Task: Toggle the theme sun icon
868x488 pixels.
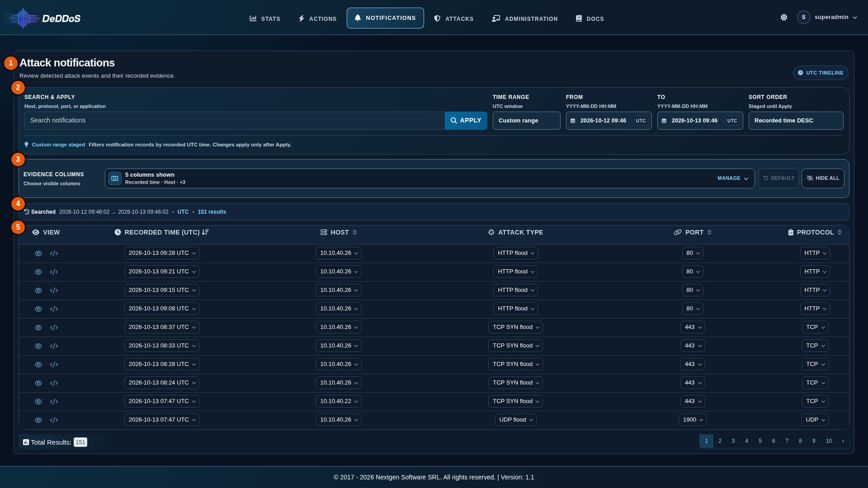Action: click(784, 17)
